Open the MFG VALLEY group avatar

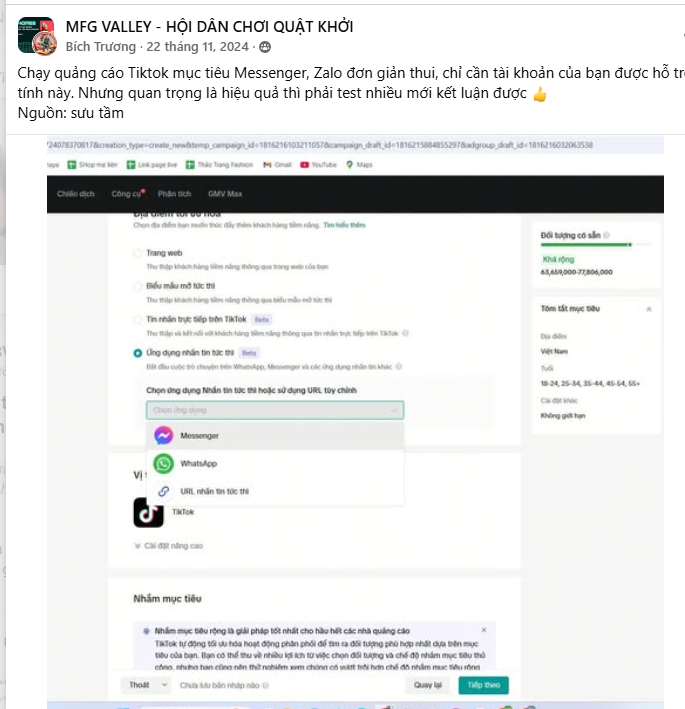click(37, 36)
